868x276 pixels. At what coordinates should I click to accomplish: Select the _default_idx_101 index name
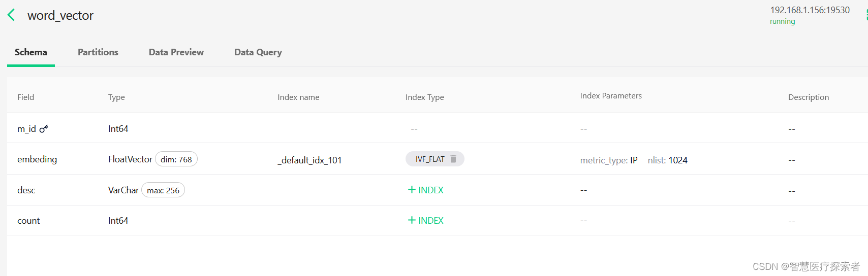309,160
